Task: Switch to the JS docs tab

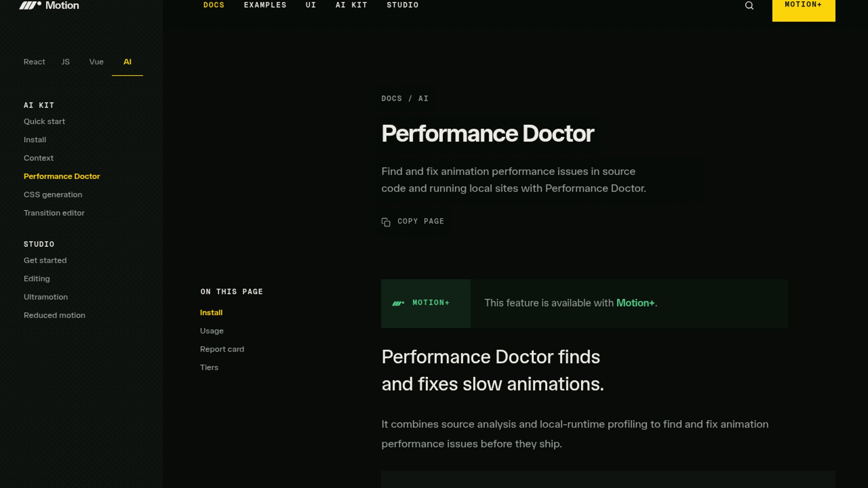Action: [66, 62]
